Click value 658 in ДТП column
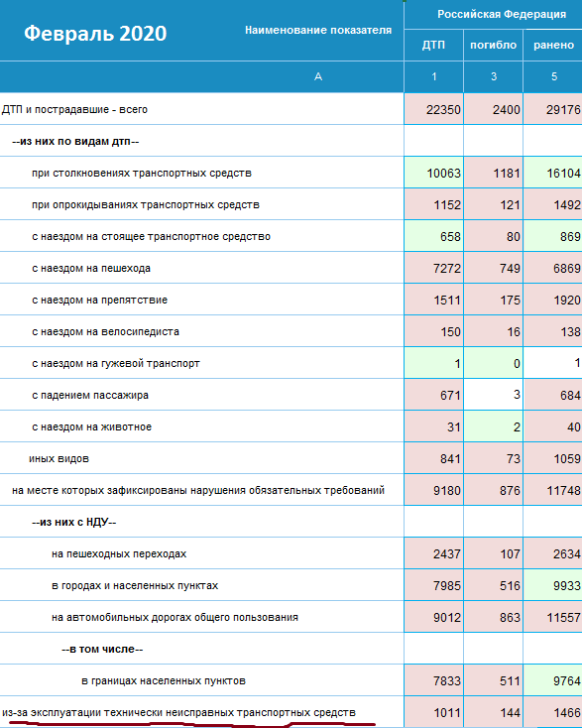582x728 pixels. point(450,236)
